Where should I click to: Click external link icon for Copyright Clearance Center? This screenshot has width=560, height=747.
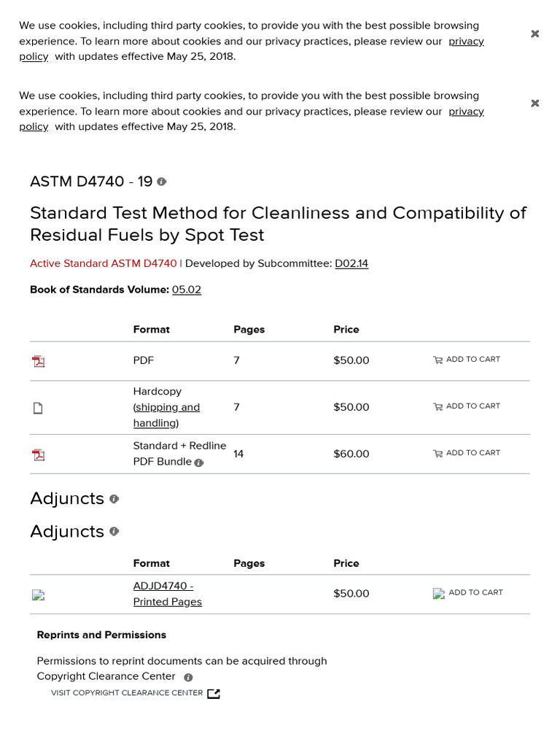pos(214,694)
